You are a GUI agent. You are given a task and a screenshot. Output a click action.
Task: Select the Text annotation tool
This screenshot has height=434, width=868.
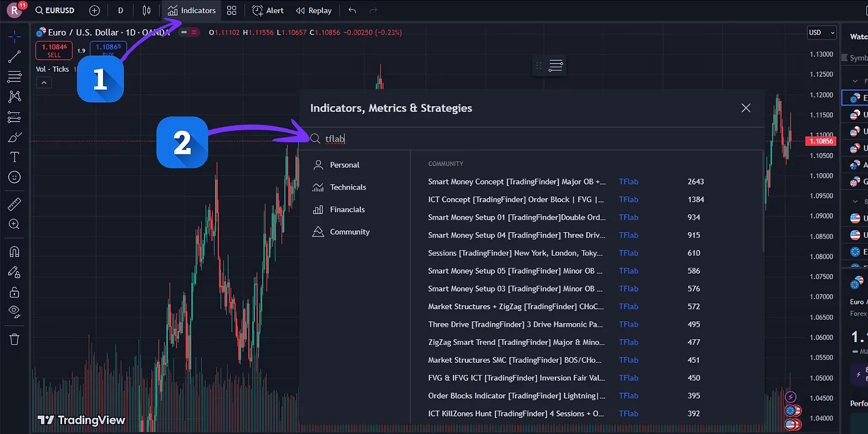pyautogui.click(x=14, y=157)
